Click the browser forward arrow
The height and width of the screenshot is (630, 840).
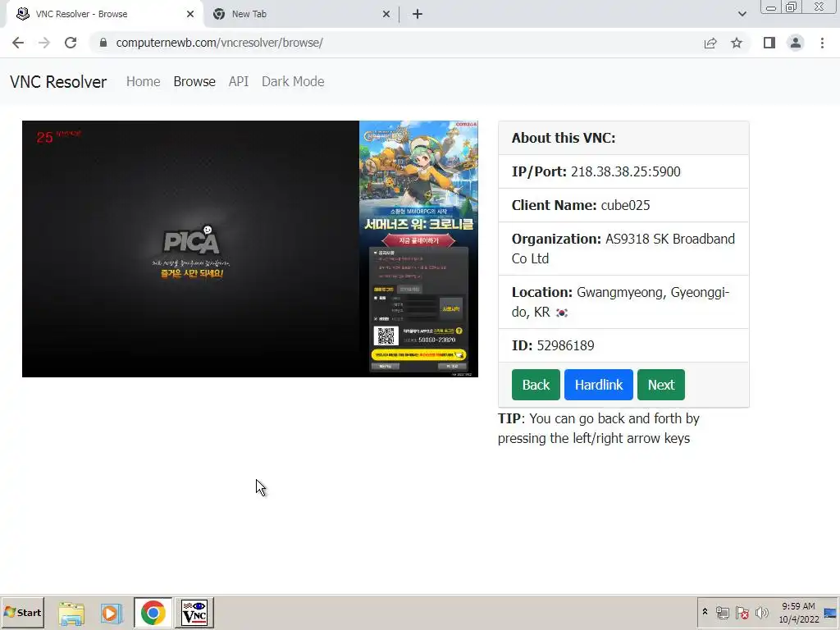(x=44, y=43)
